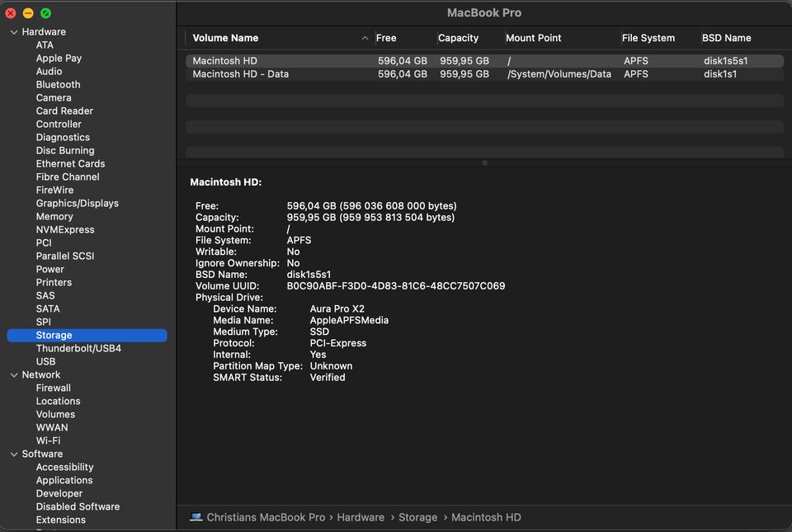Click Christians MacBook Pro in path bar
Screen dimensions: 792x532
click(266, 517)
